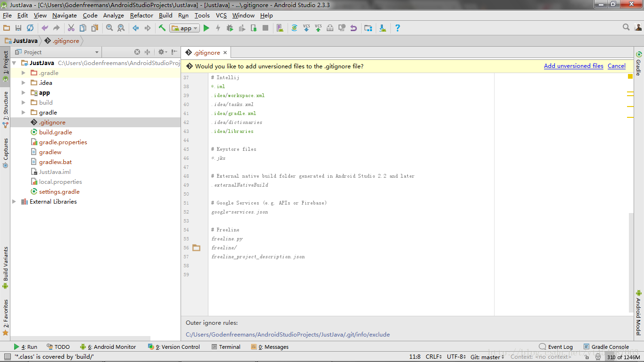Viewport: 644px width, 362px height.
Task: Open the Analyze menu
Action: click(114, 15)
